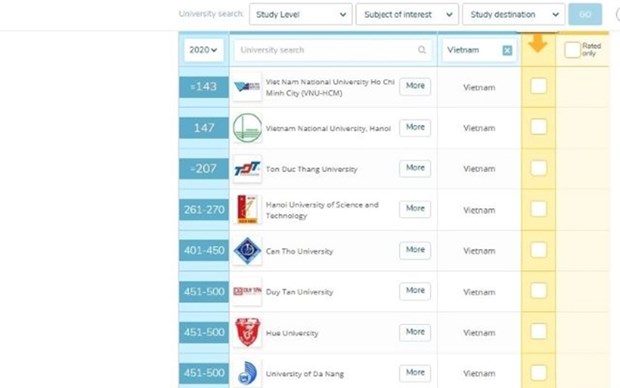Open the Study Level dropdown

[x=301, y=15]
